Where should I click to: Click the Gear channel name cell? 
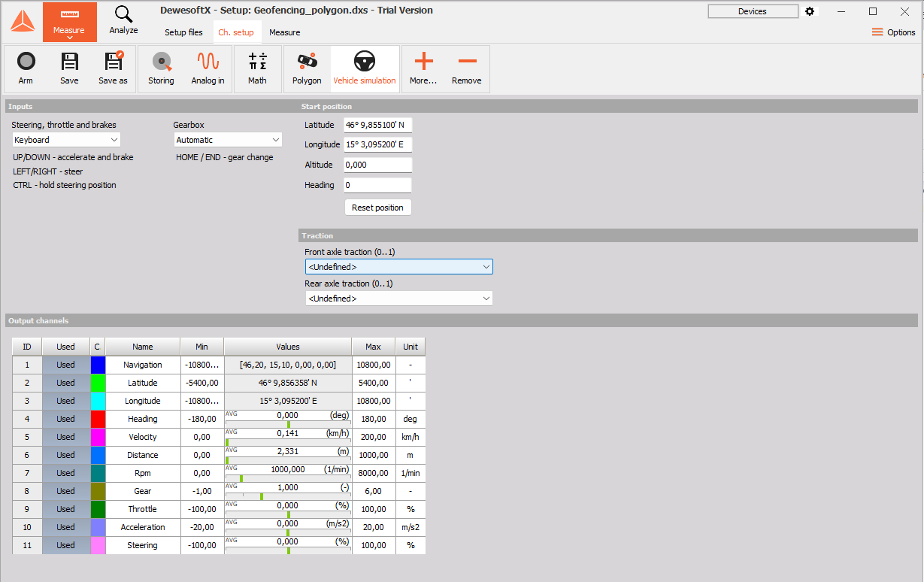pyautogui.click(x=143, y=491)
